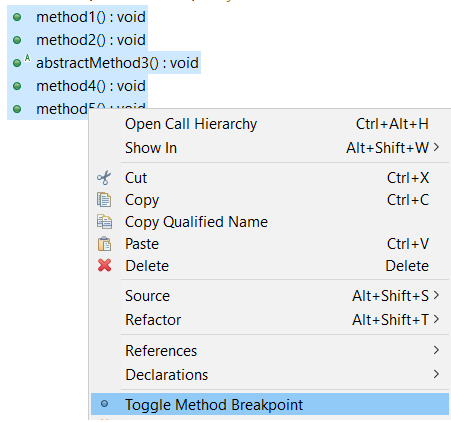Click the Ctrl+V shortcut text
The width and height of the screenshot is (451, 422).
[408, 244]
